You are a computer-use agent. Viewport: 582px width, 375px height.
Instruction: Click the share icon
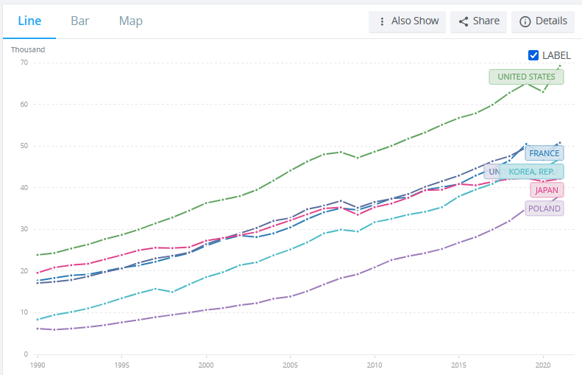pos(463,22)
